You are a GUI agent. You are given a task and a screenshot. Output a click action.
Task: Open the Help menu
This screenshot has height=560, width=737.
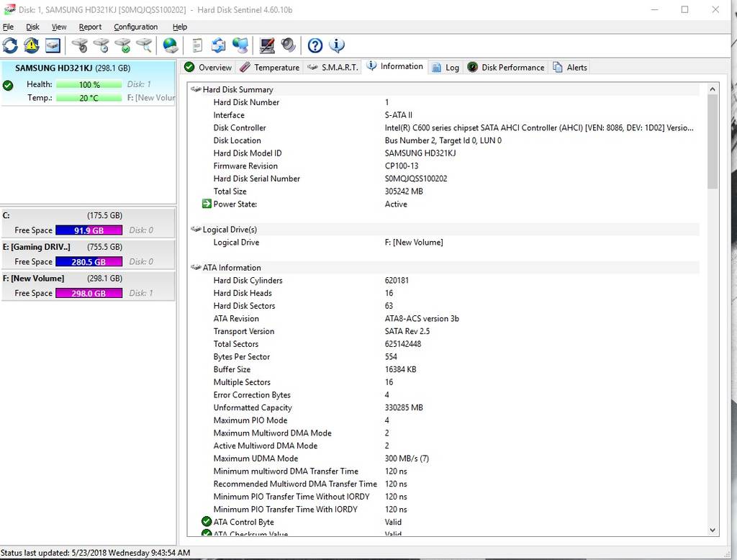pyautogui.click(x=179, y=27)
